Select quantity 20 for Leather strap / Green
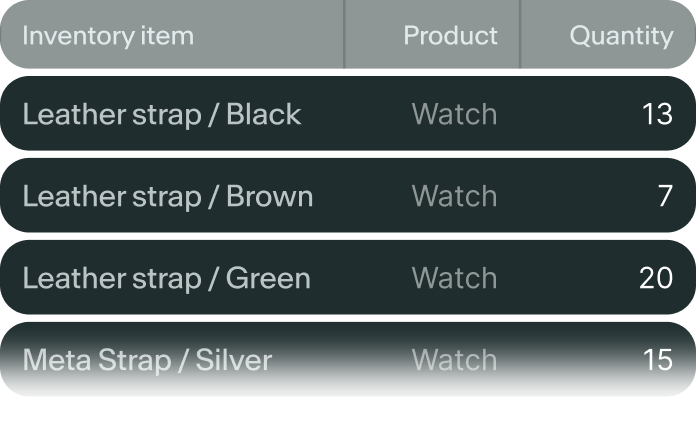Viewport: 696px width, 424px height. 656,279
